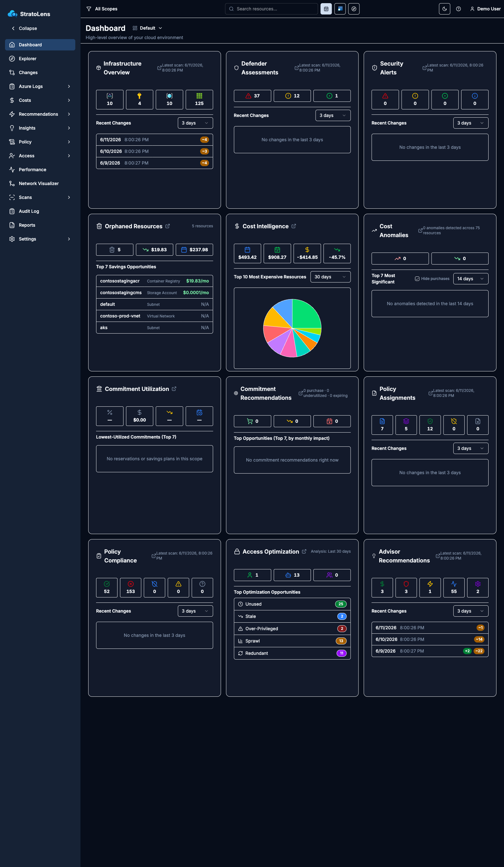Expand Recommendations in the sidebar
The height and width of the screenshot is (867, 504).
(40, 114)
